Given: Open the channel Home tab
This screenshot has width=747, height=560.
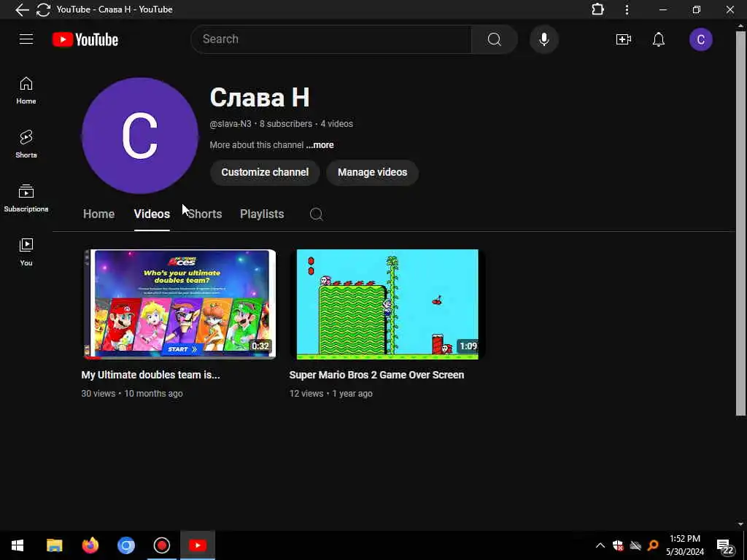Looking at the screenshot, I should click(98, 214).
